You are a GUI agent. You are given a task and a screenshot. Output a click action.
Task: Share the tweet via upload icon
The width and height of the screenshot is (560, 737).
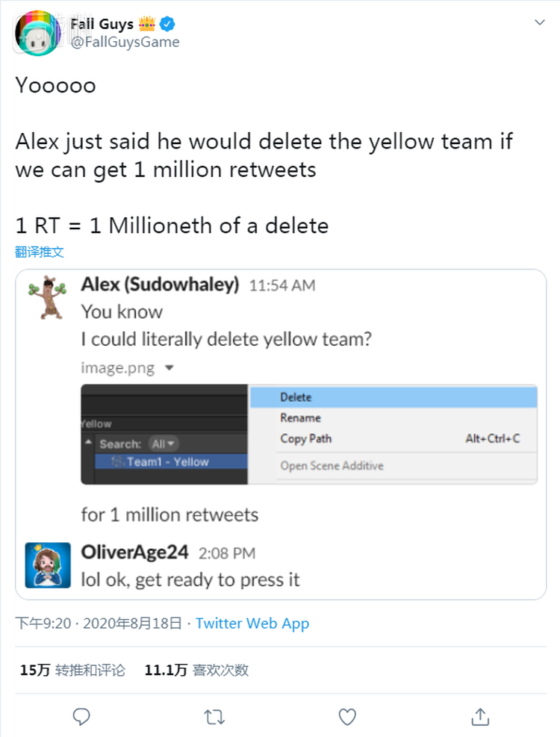[480, 717]
